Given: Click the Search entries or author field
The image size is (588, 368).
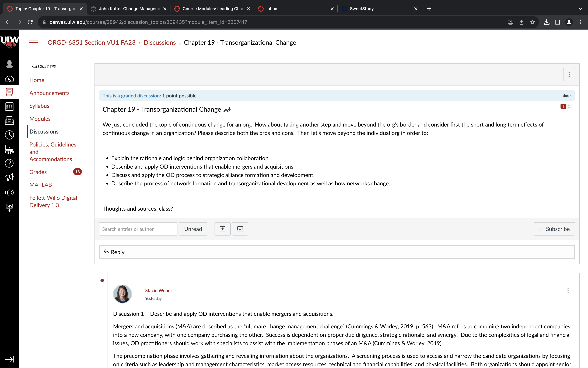Looking at the screenshot, I should pos(138,229).
